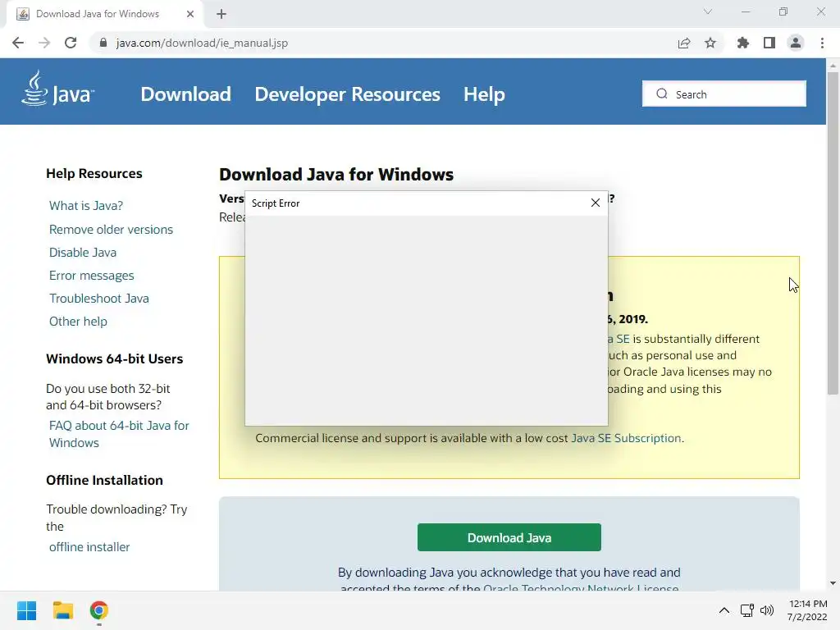The image size is (840, 630).
Task: Open 'FAQ about 64-bit Java for Windows'
Action: 119,434
